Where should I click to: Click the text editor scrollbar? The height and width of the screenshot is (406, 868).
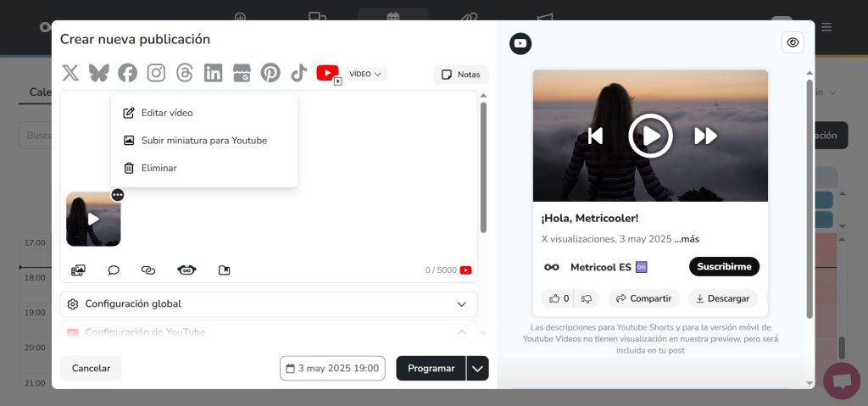(x=483, y=167)
